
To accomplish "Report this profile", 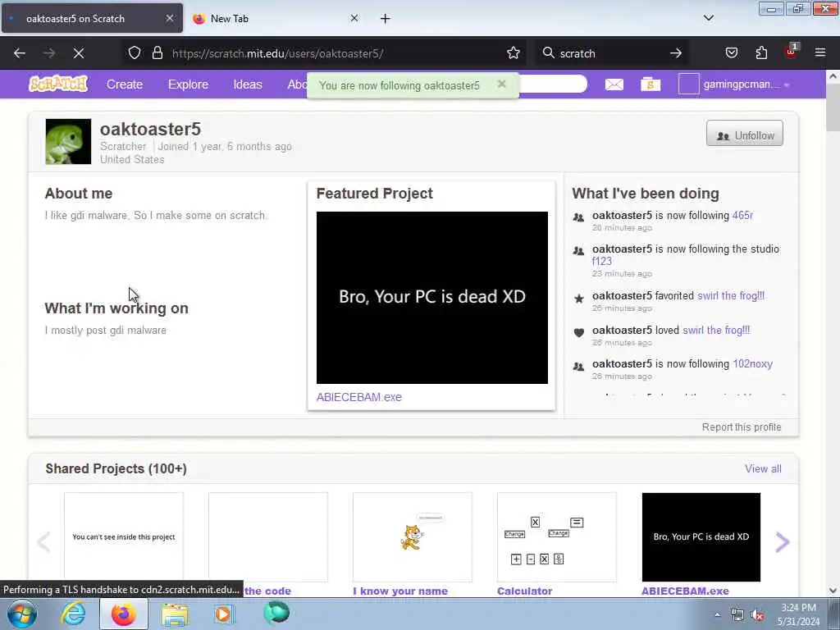I will coord(742,427).
